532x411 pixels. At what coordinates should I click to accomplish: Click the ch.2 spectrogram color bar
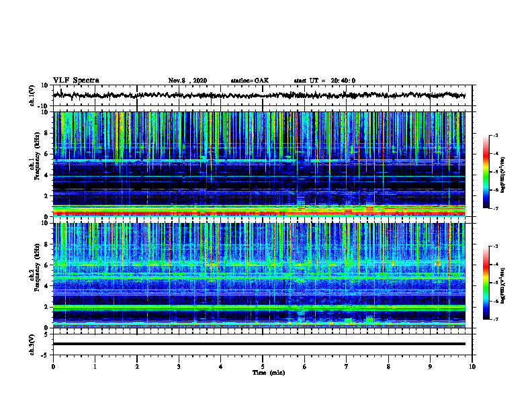click(x=486, y=283)
